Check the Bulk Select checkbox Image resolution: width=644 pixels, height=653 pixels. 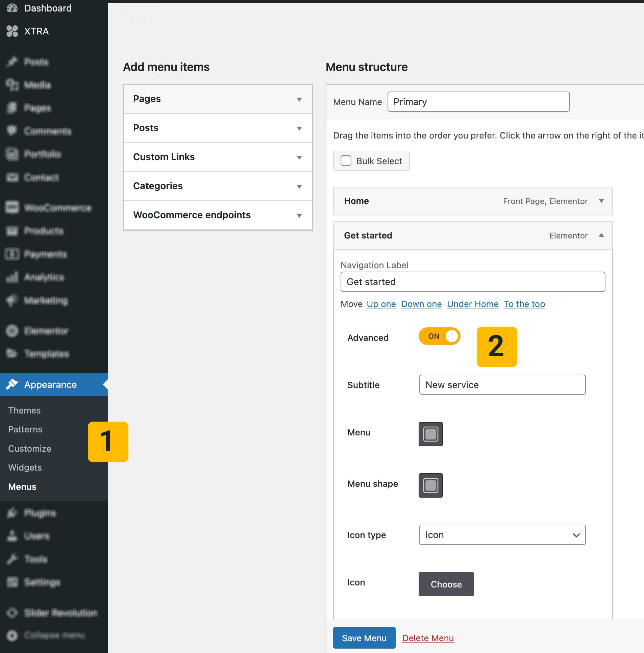[x=346, y=161]
